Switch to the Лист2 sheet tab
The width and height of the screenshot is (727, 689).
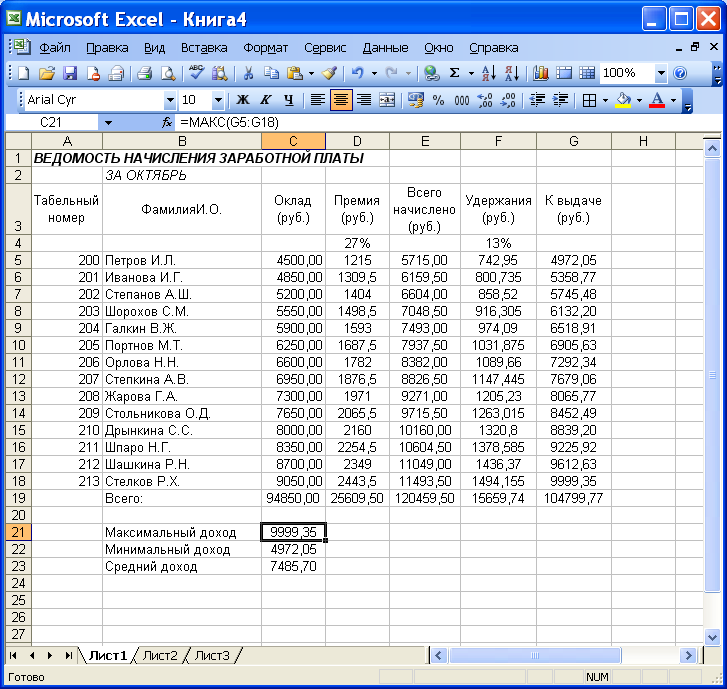pyautogui.click(x=159, y=656)
